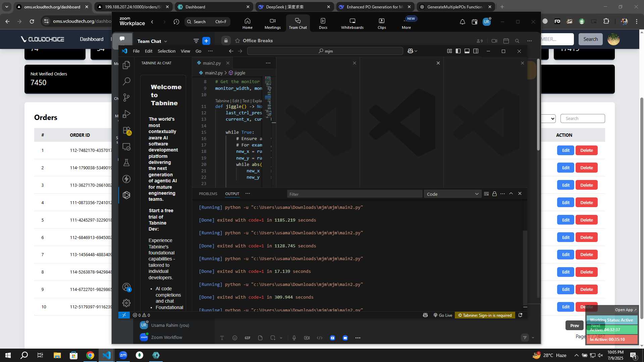Insert code snippet in Zoom chat toolbar
Viewport: 644px width, 362px height.
pos(320,338)
